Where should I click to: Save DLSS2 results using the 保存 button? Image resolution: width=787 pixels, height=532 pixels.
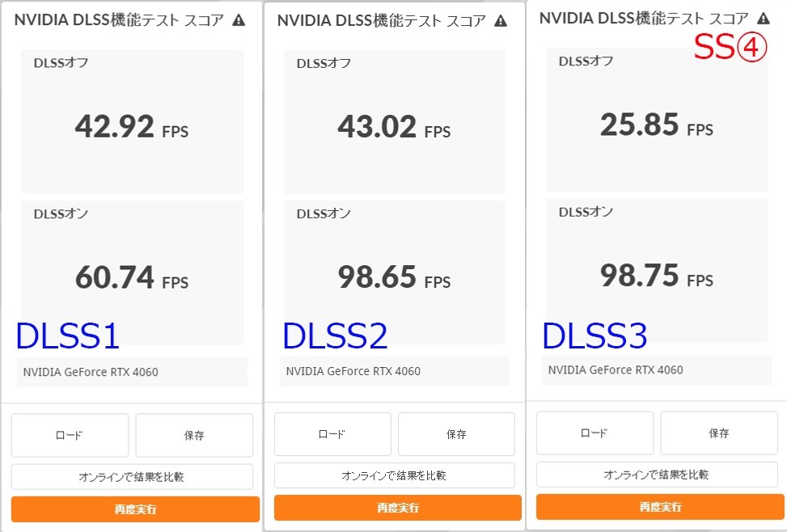(x=456, y=434)
